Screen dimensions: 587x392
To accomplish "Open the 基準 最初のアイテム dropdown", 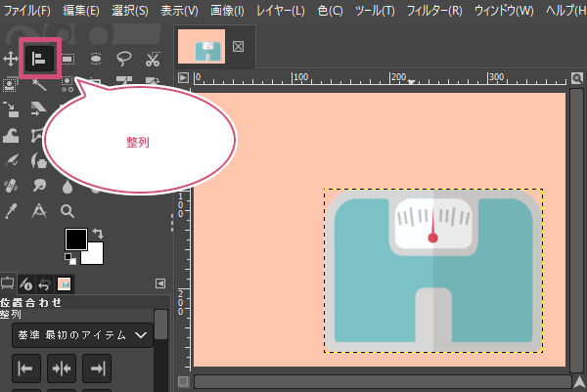I will coord(82,335).
